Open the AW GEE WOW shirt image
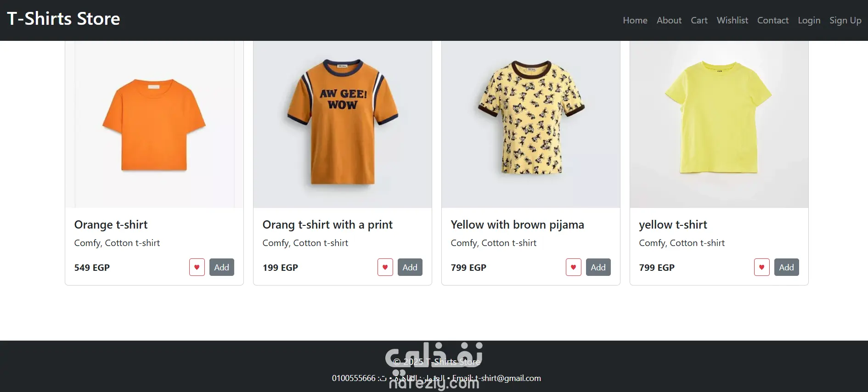 click(x=343, y=124)
